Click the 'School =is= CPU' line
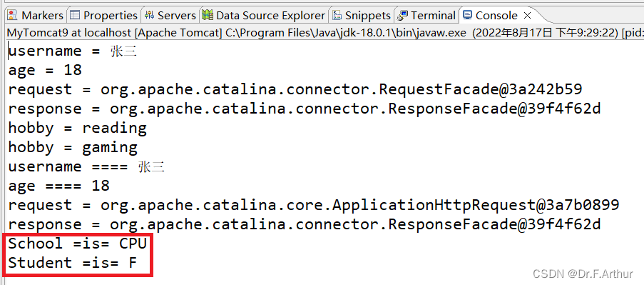This screenshot has height=285, width=644. click(x=78, y=244)
